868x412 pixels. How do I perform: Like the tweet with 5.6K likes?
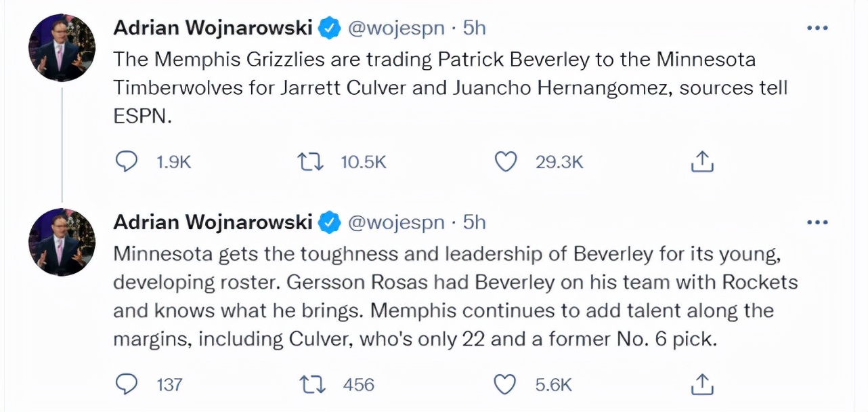point(506,384)
